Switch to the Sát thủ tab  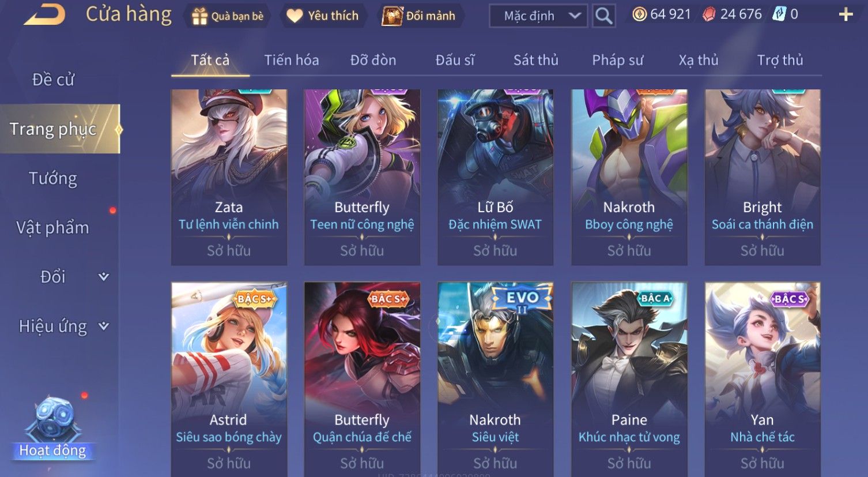point(535,60)
